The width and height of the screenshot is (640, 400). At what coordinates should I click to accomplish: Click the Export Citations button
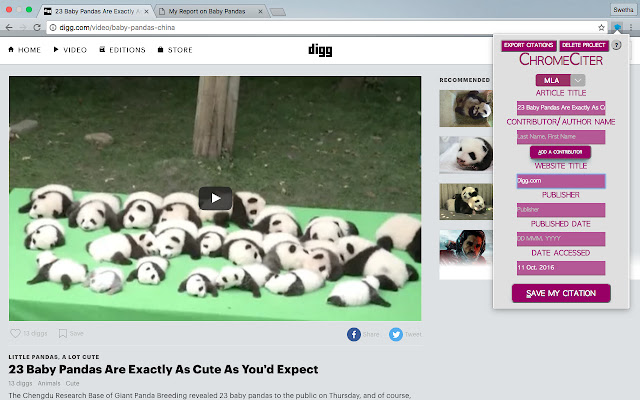point(528,45)
